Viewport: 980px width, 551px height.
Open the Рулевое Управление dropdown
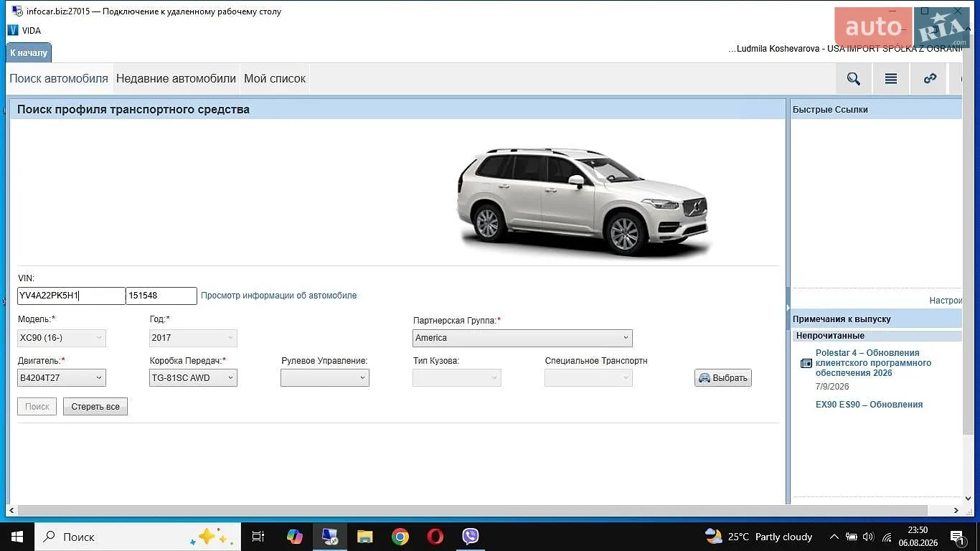(x=325, y=378)
